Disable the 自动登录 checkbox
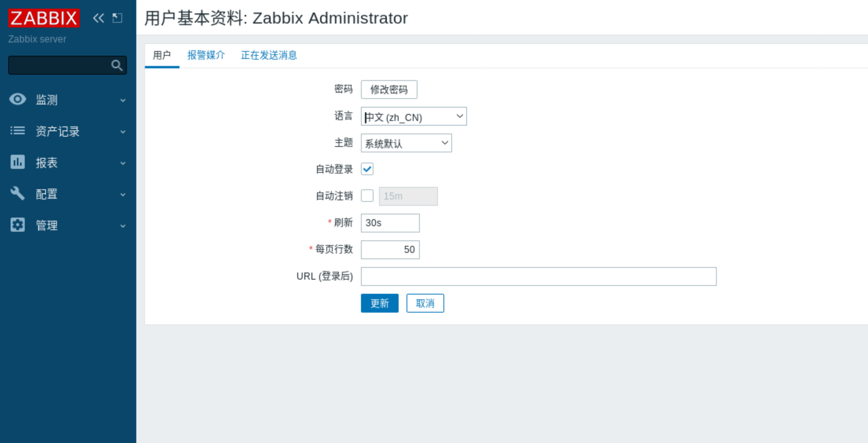The width and height of the screenshot is (868, 443). click(366, 169)
